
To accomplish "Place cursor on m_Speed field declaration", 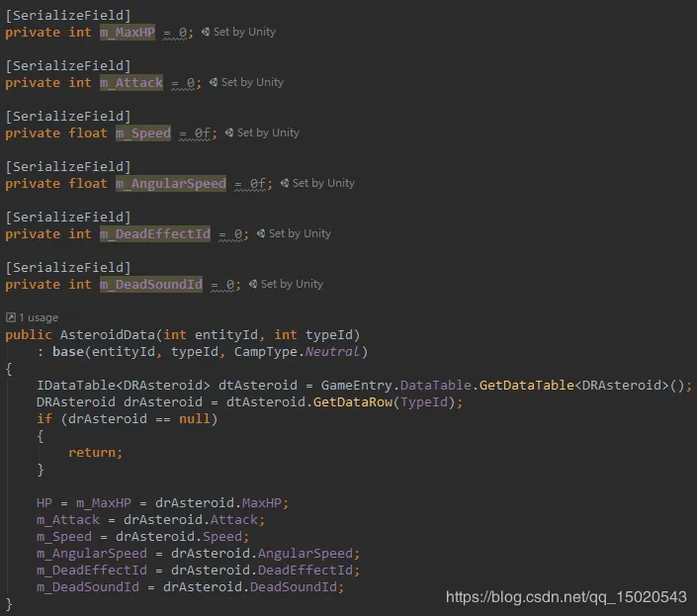I will (143, 132).
